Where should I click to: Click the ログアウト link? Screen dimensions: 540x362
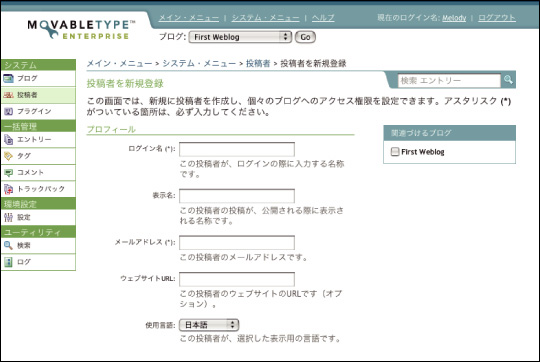(x=497, y=18)
